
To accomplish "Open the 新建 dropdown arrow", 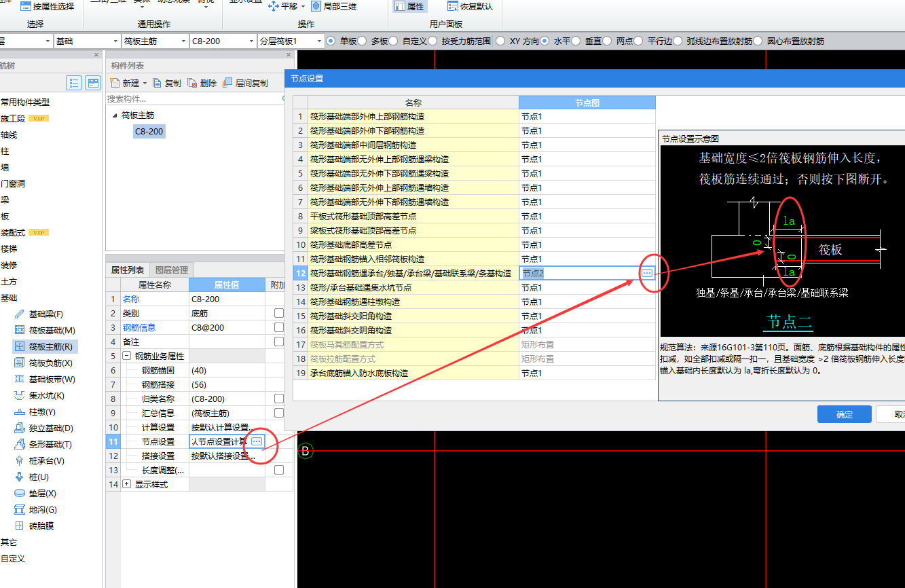I will (145, 84).
